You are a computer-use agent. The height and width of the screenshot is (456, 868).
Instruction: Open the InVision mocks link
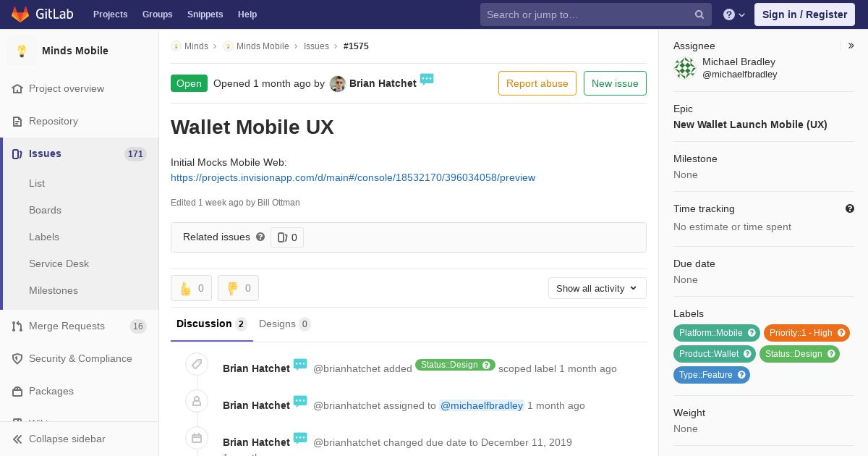pyautogui.click(x=353, y=177)
